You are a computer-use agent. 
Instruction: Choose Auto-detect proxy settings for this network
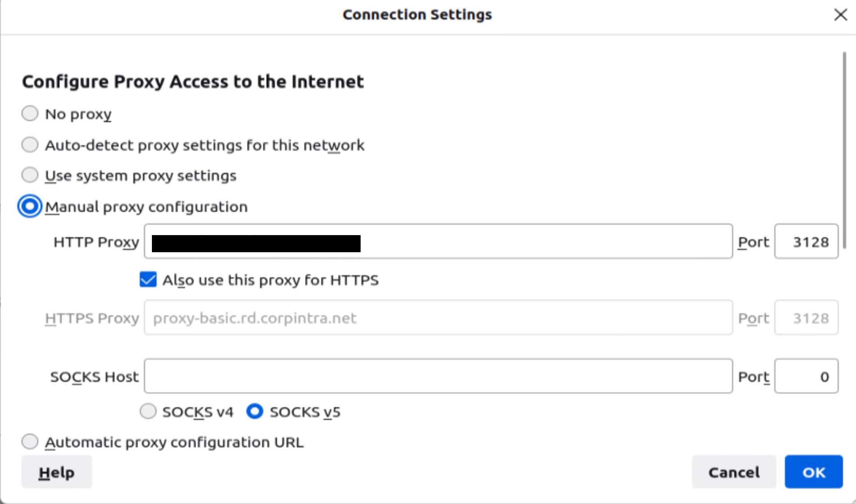pyautogui.click(x=30, y=145)
